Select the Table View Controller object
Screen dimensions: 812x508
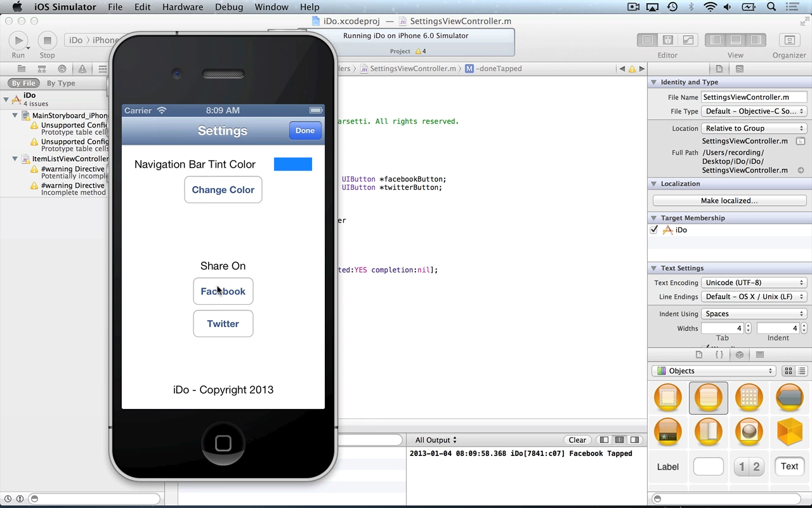point(709,398)
